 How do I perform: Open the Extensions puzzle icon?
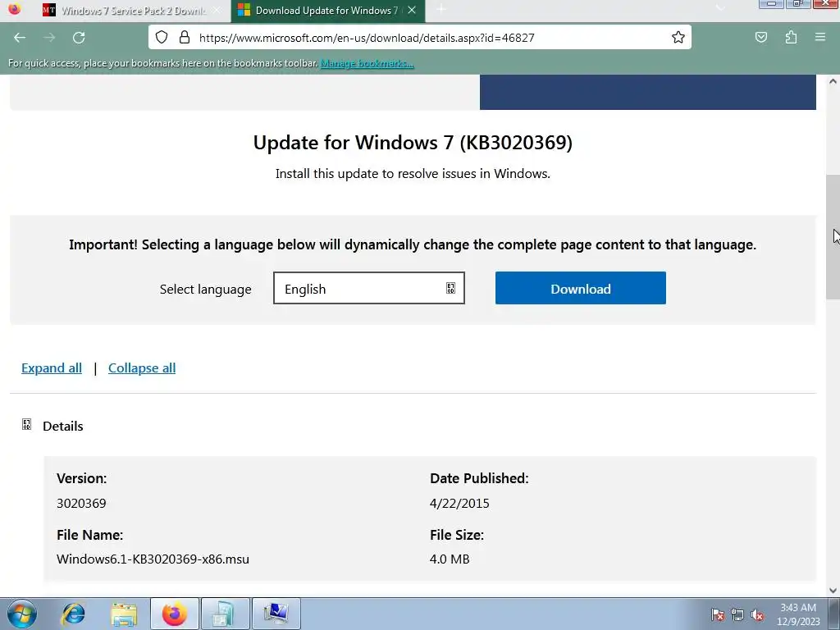point(791,37)
